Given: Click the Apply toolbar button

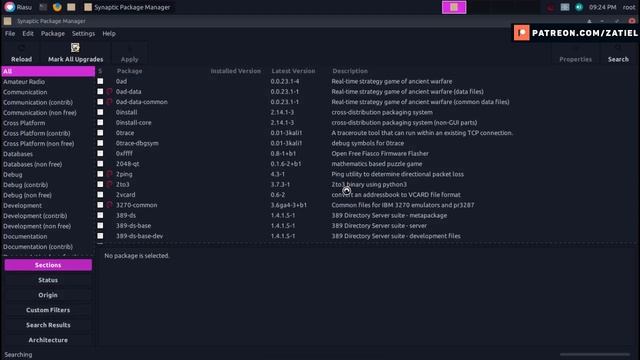Looking at the screenshot, I should coord(129,53).
